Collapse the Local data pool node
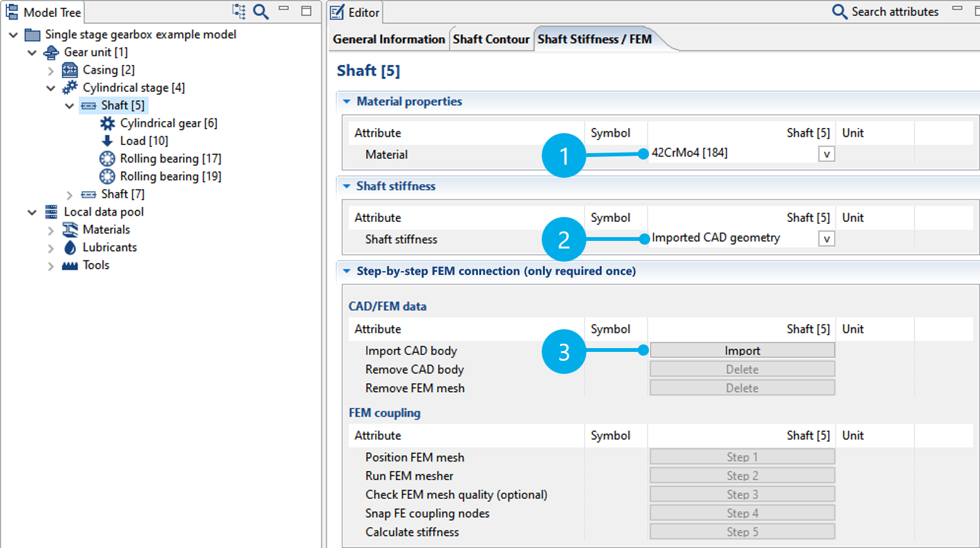 32,213
